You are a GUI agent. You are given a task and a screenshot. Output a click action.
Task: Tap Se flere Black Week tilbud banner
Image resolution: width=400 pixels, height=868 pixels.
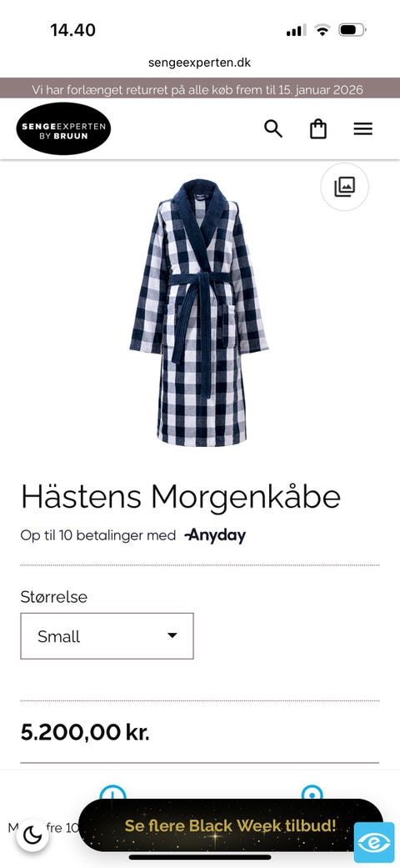[230, 826]
